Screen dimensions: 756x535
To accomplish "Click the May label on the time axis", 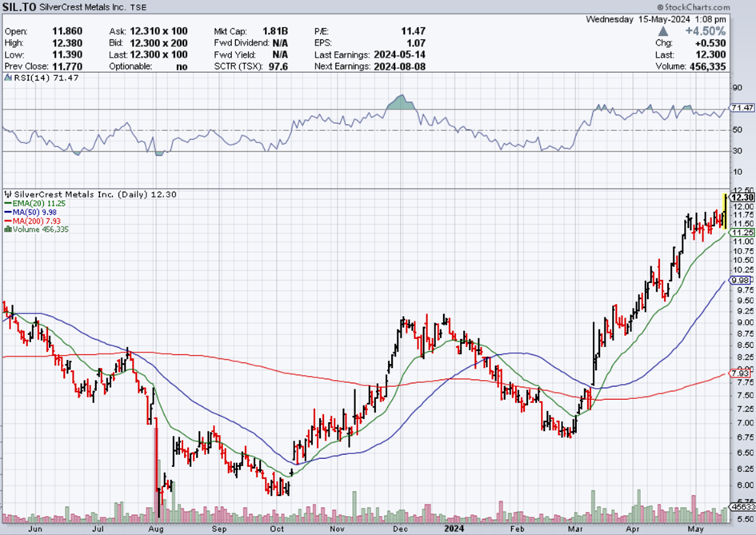I will coord(694,529).
